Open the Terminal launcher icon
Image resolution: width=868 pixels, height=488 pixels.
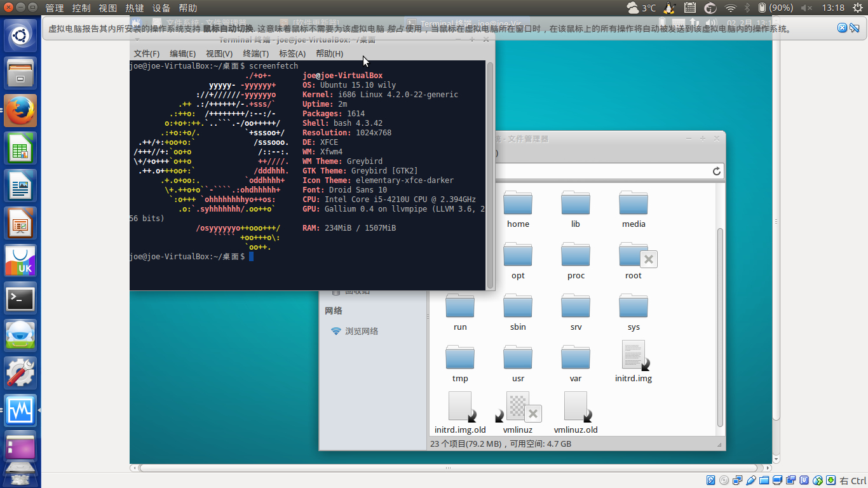point(21,298)
